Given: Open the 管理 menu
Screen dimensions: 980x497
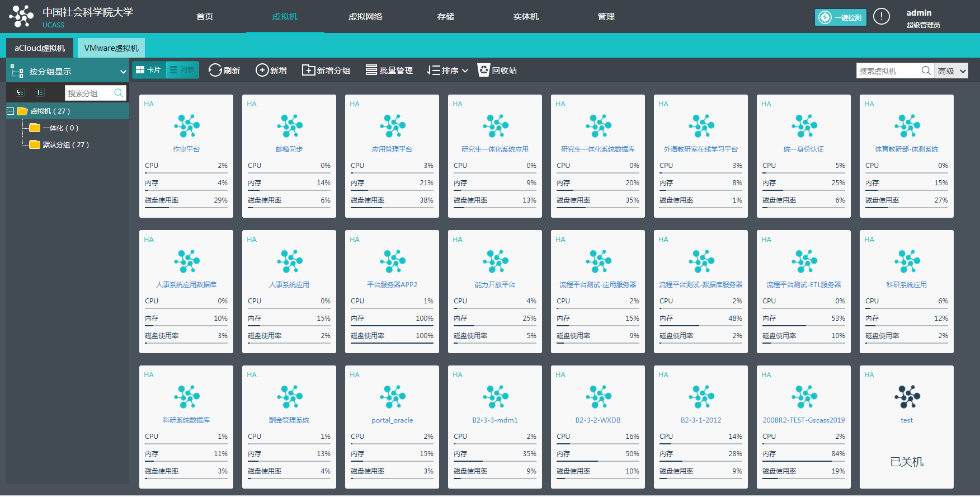Looking at the screenshot, I should tap(606, 17).
